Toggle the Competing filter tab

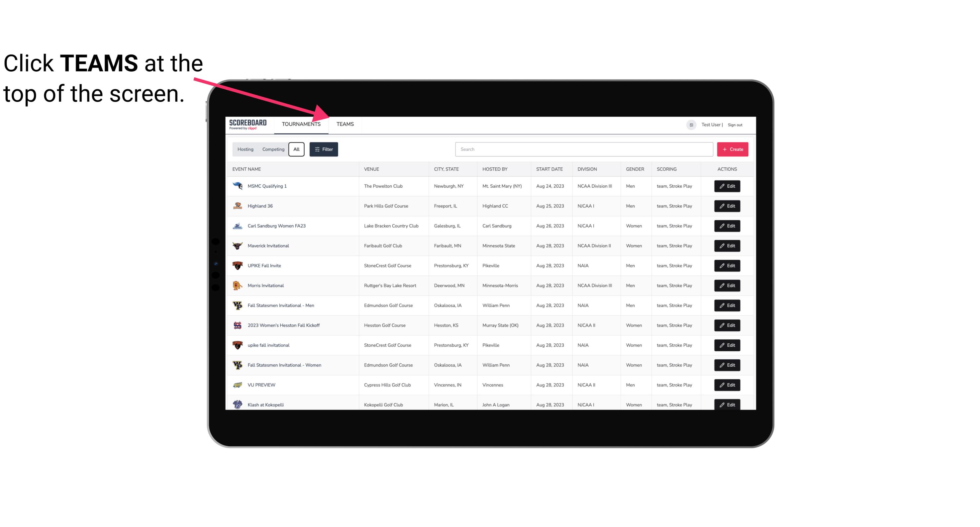(272, 149)
